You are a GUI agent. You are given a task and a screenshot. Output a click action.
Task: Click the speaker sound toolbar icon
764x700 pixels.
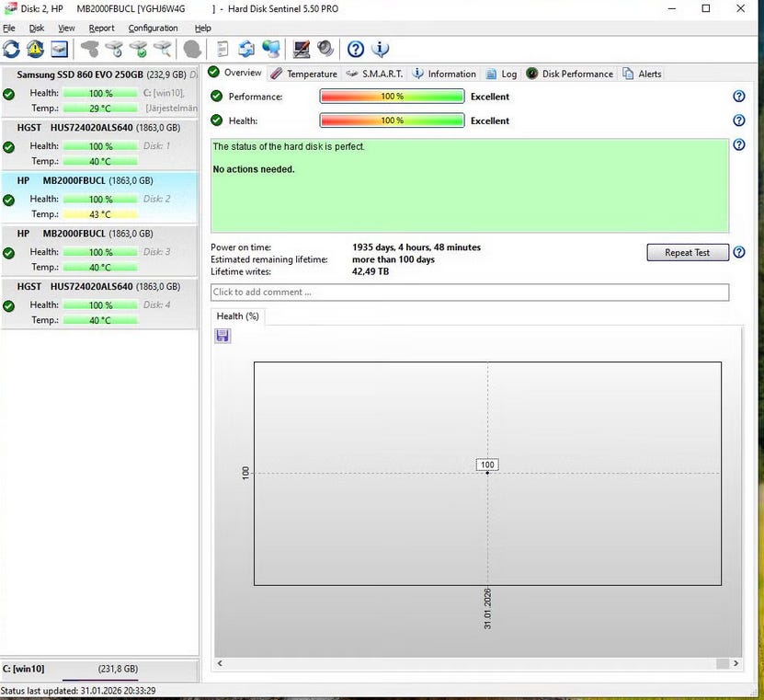click(325, 49)
